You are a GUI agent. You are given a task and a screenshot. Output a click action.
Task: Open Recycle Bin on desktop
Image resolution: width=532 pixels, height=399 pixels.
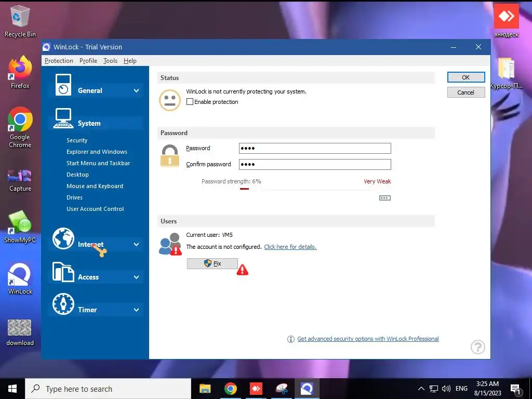20,21
